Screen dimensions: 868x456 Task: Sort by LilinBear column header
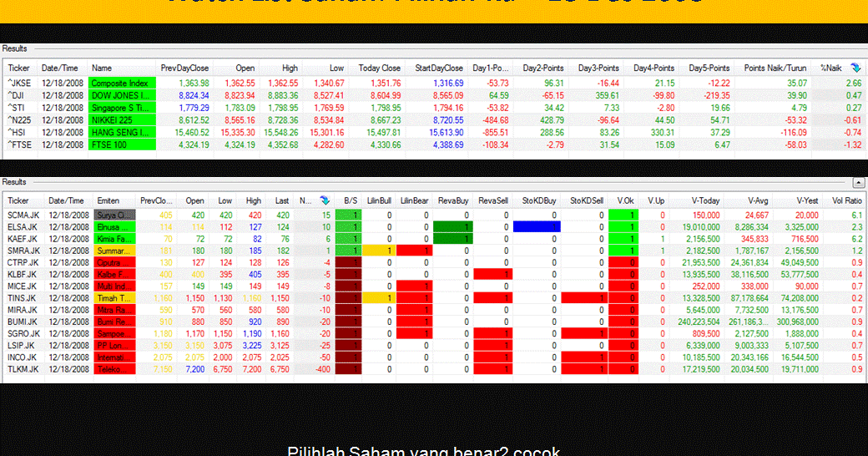(414, 200)
